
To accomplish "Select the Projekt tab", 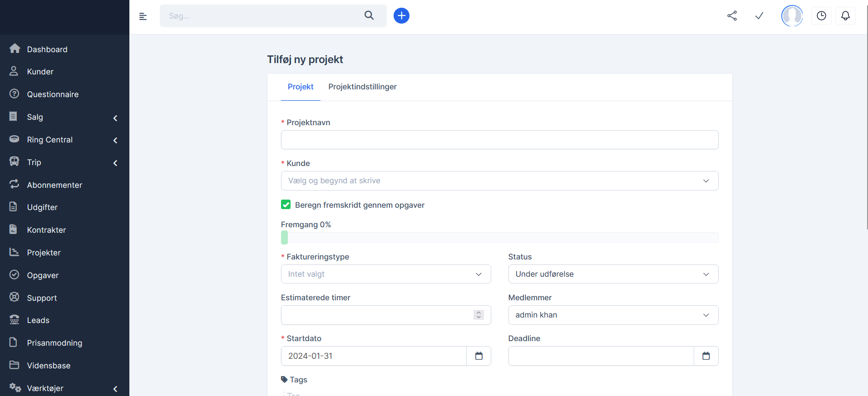I will click(x=301, y=87).
